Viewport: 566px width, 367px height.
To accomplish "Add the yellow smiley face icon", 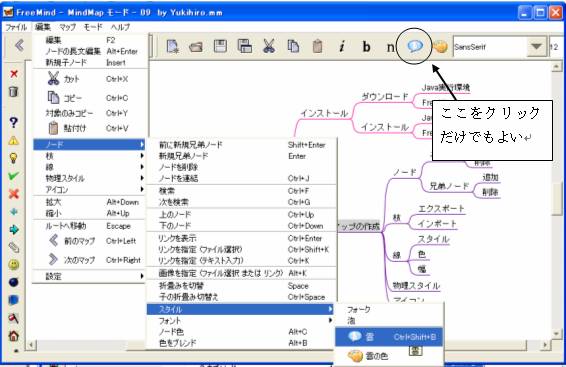I will tap(14, 265).
